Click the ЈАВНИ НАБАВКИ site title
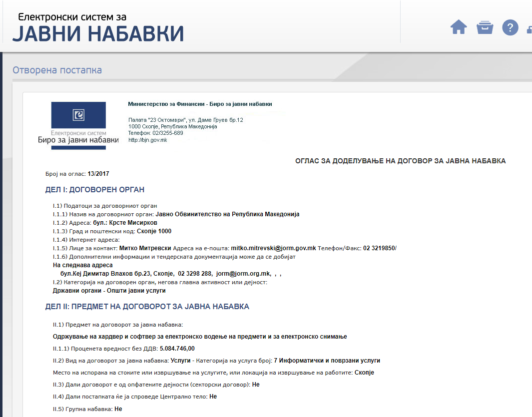The image size is (532, 417). 98,33
